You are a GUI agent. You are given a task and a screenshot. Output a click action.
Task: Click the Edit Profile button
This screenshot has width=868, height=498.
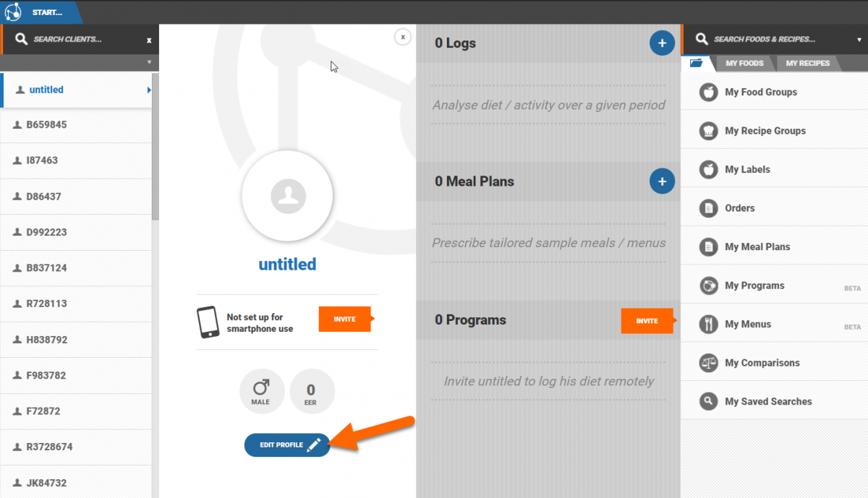click(287, 445)
